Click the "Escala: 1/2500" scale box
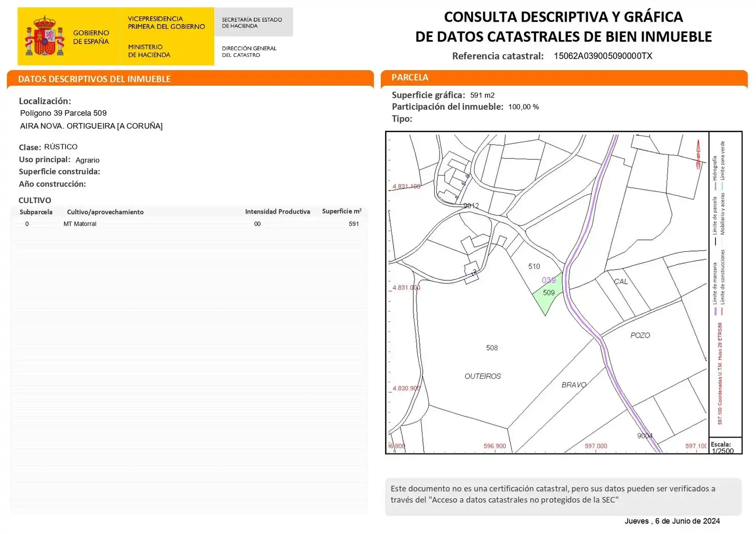The image size is (756, 534). tap(725, 446)
